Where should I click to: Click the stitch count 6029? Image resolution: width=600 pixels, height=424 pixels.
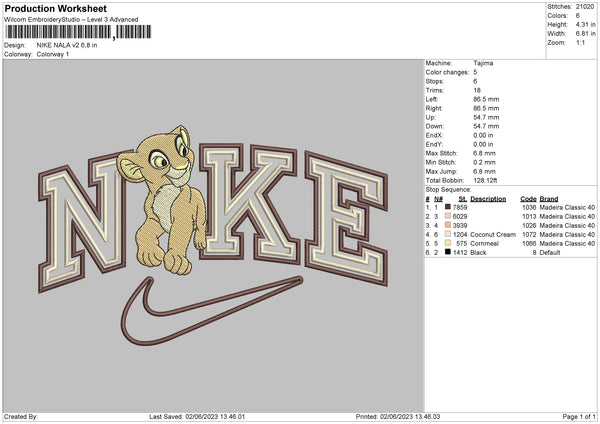[460, 216]
